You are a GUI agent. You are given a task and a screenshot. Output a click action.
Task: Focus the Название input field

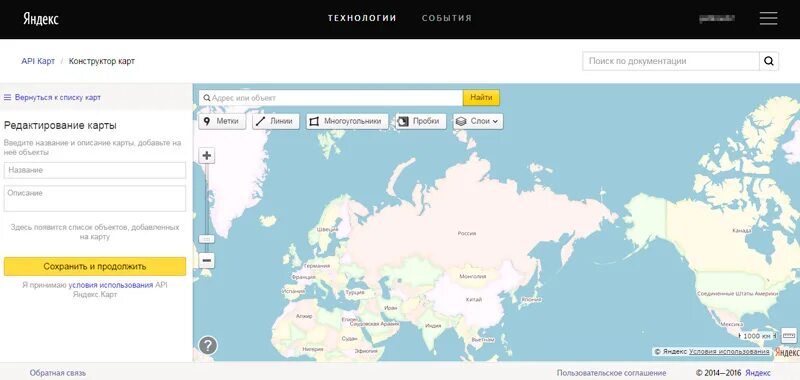click(95, 170)
